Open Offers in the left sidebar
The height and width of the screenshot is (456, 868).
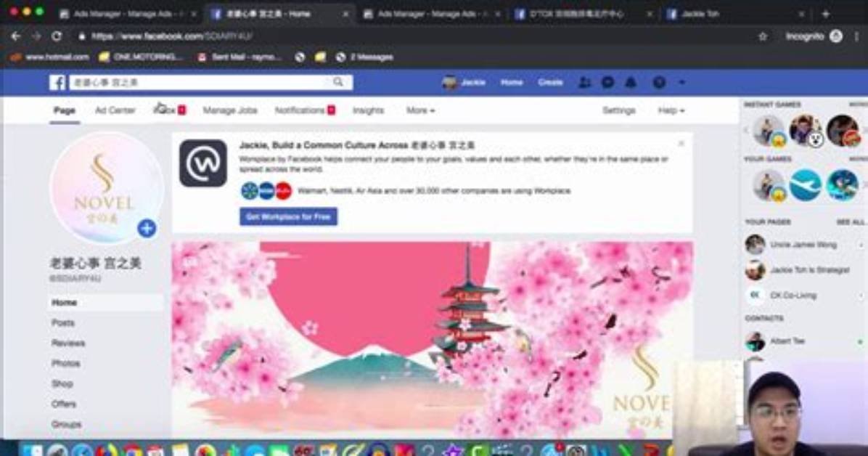(x=64, y=404)
